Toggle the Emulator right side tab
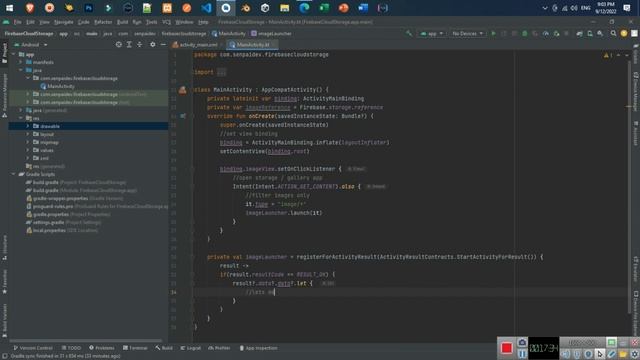Viewport: 640px width, 360px height. click(x=636, y=269)
